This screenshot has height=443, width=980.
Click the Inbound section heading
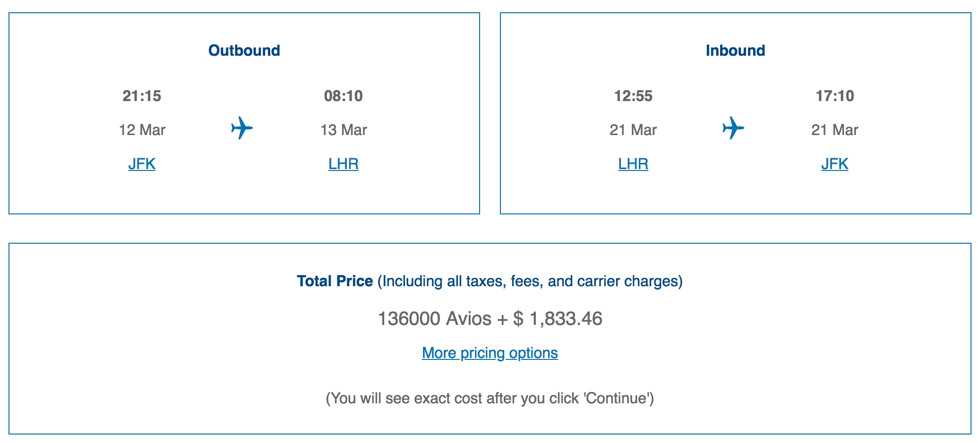735,51
